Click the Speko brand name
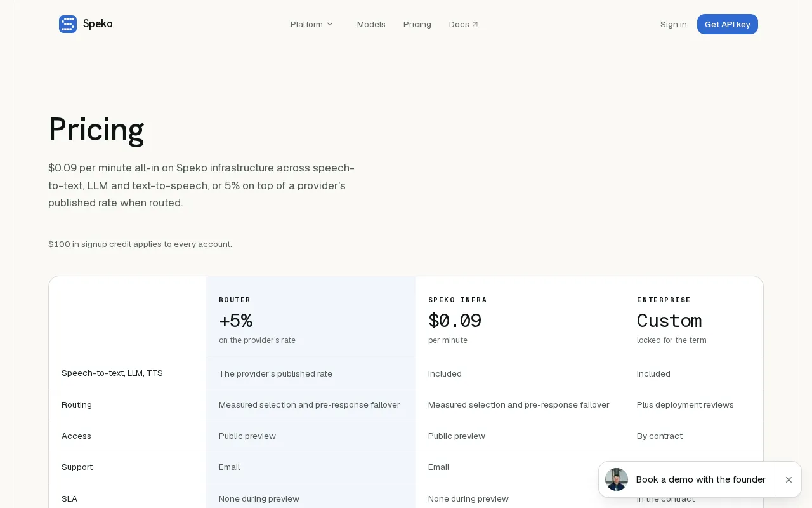Viewport: 812px width, 508px height. click(98, 24)
